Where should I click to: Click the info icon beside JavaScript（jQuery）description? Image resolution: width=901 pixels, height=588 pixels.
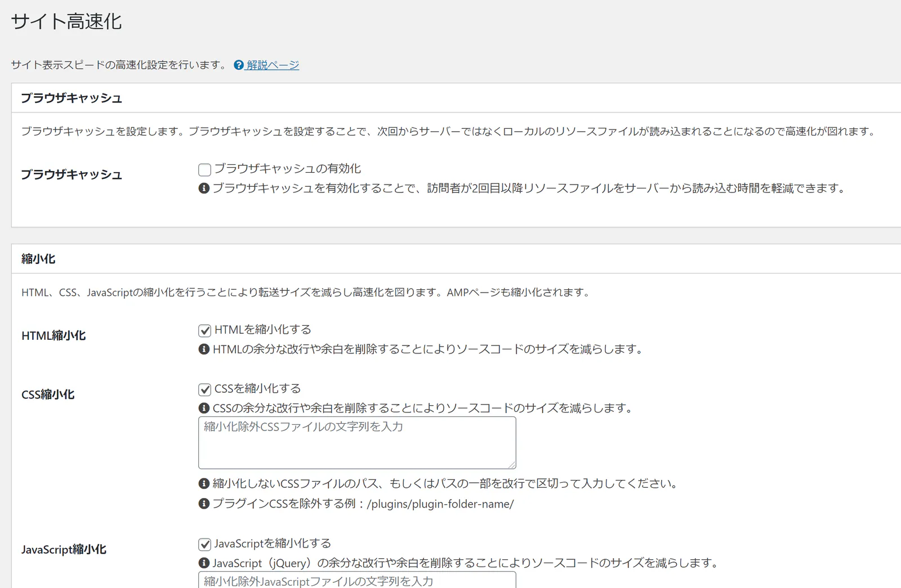204,563
